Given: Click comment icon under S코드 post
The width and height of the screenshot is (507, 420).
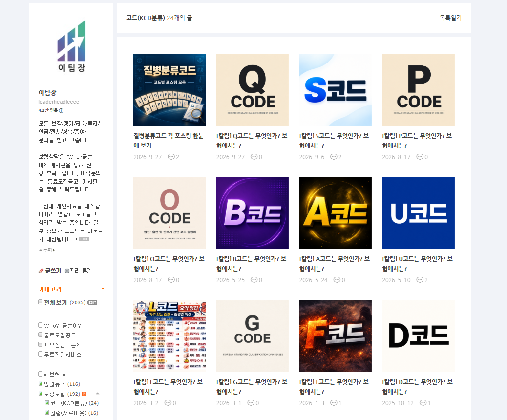Looking at the screenshot, I should [334, 157].
